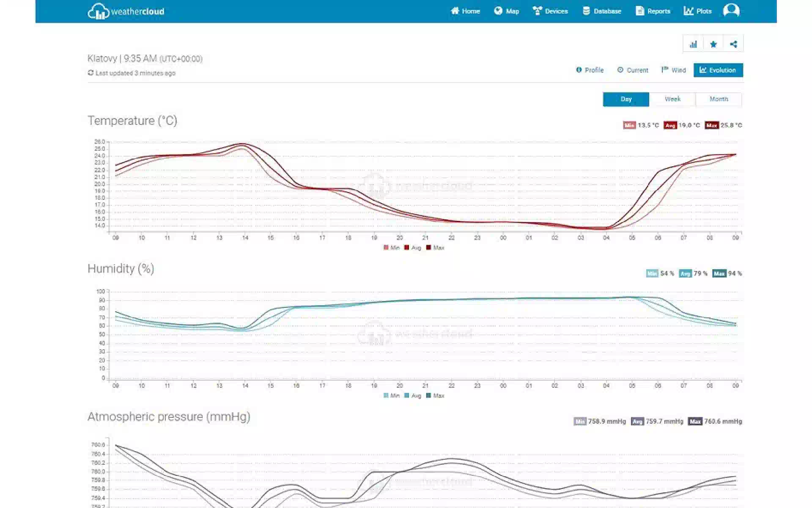The height and width of the screenshot is (508, 812).
Task: Switch to the Week evolution view
Action: tap(672, 99)
